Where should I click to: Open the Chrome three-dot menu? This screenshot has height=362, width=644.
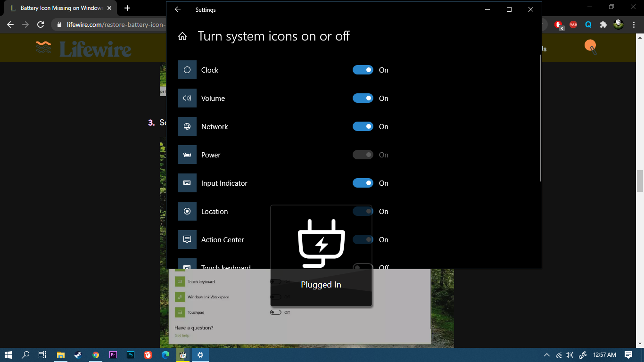tap(634, 25)
